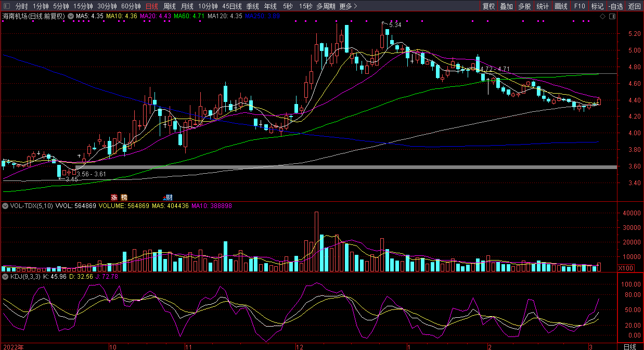Select the 分时 intraday tab
This screenshot has height=350, width=644.
(21, 6)
